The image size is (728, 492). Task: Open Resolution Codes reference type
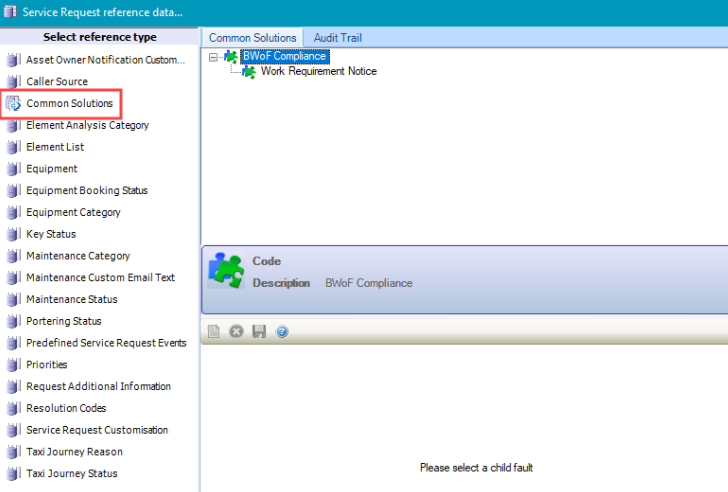67,408
